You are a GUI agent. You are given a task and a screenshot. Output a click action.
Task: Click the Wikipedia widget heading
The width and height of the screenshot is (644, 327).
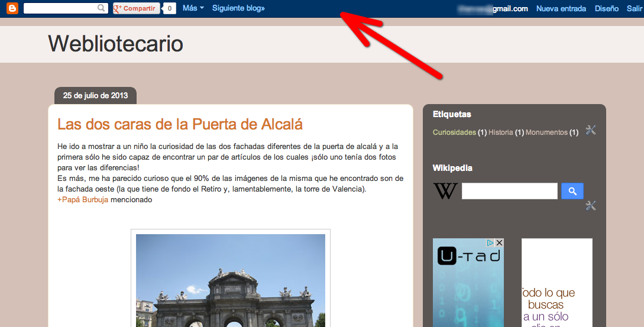tap(452, 168)
